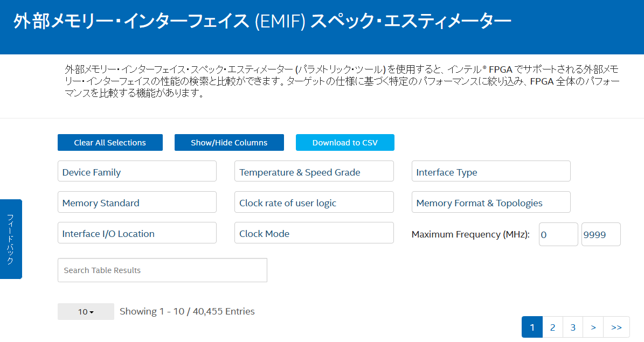This screenshot has width=644, height=342.
Task: Advance to the next results page
Action: click(x=593, y=327)
